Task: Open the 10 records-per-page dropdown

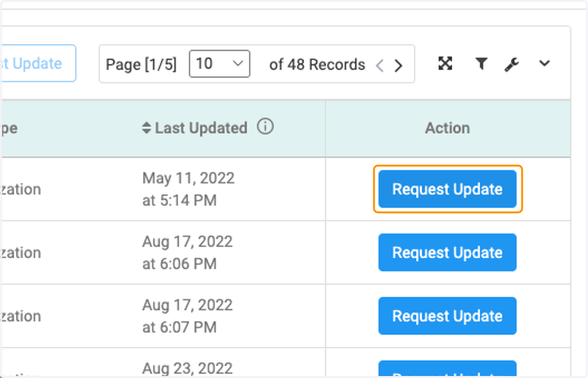Action: click(x=220, y=64)
